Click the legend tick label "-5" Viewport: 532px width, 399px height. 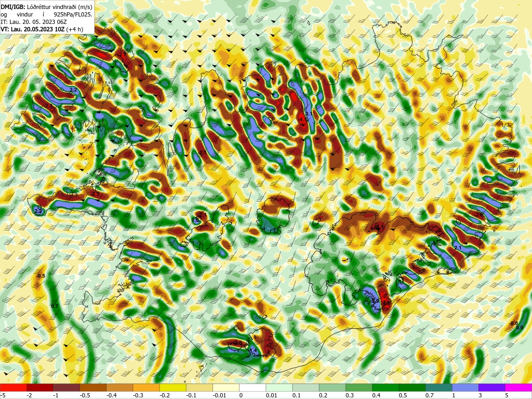(x=3, y=395)
